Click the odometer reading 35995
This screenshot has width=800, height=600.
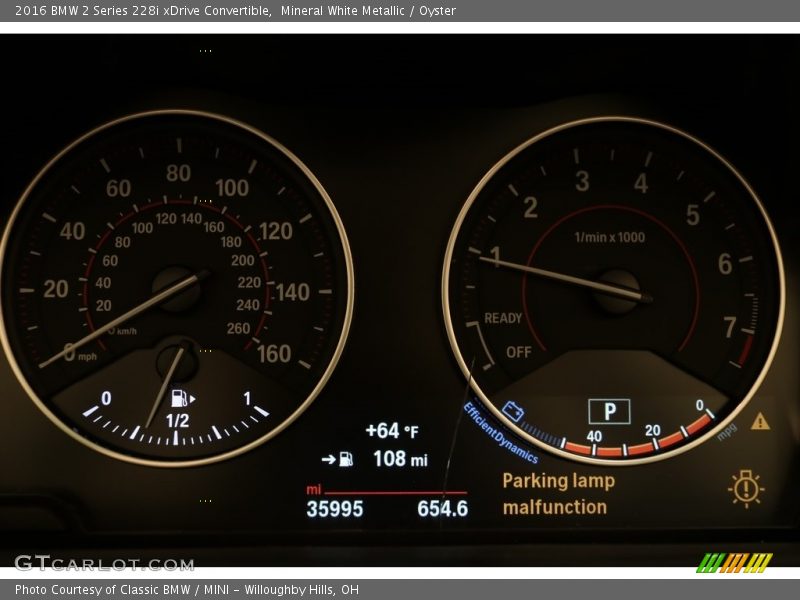pos(334,509)
